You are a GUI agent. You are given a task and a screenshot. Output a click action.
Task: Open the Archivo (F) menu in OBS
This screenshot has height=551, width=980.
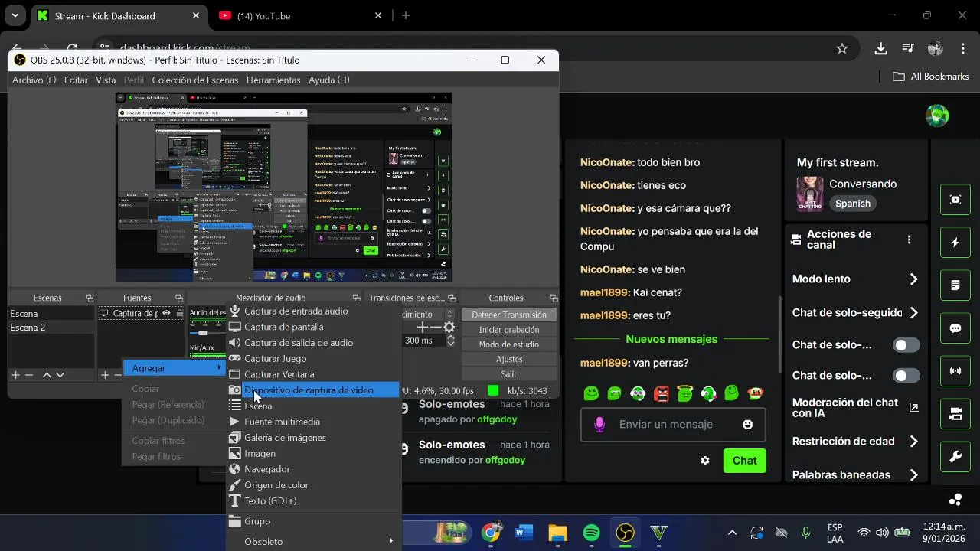click(x=34, y=80)
